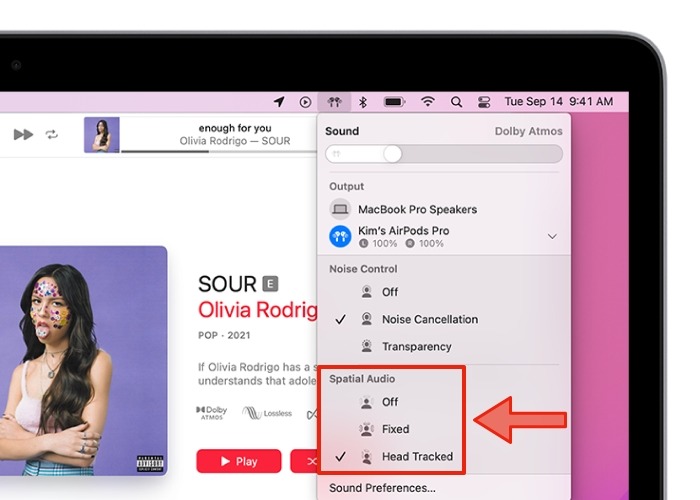The height and width of the screenshot is (500, 700).
Task: Click the Transparency mode person icon
Action: pyautogui.click(x=367, y=346)
